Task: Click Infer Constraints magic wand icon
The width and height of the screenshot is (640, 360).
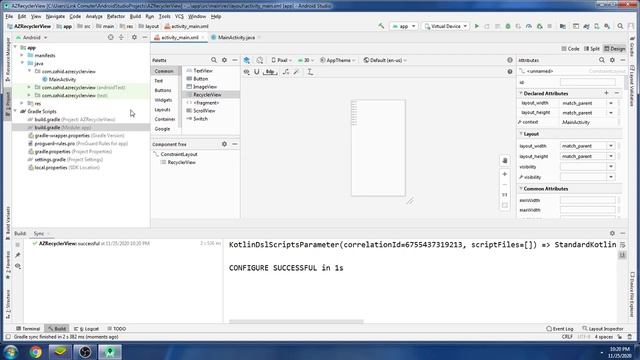Action: pos(297,72)
